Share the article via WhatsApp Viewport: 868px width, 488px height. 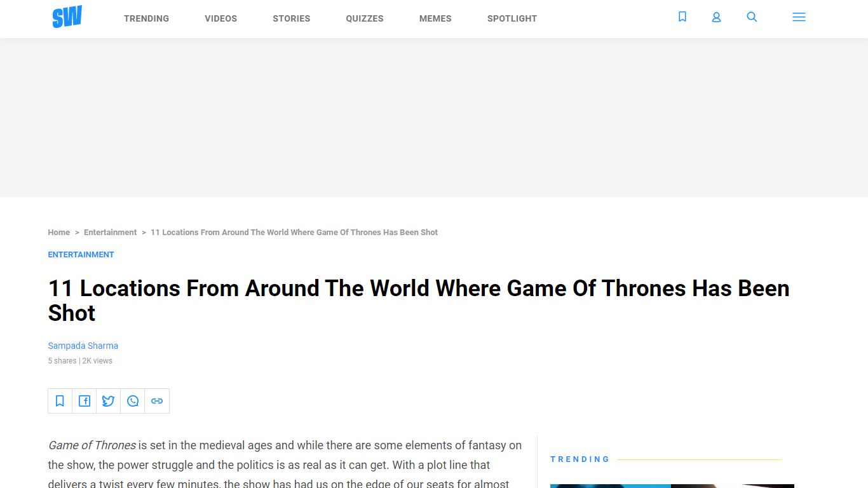(x=133, y=401)
